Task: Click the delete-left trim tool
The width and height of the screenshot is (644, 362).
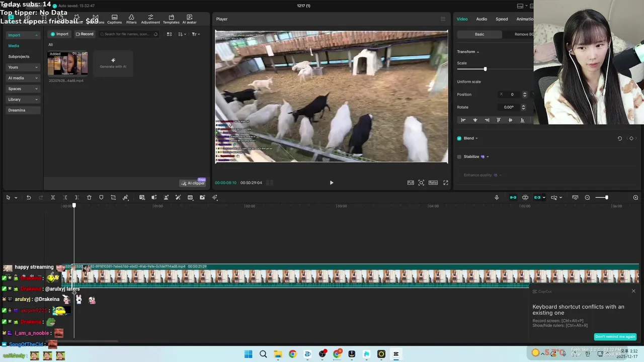Action: tap(65, 198)
